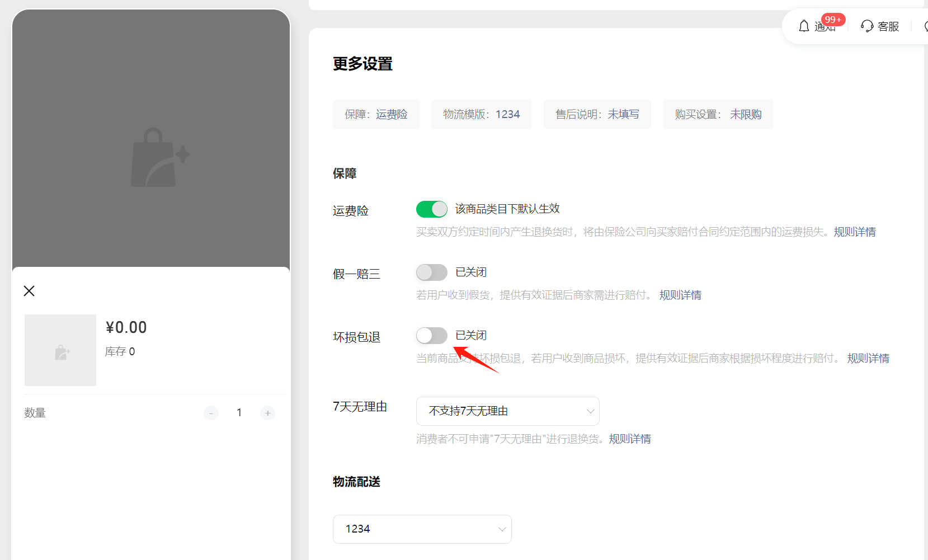Click the minus icon to decrease 数量
This screenshot has width=928, height=560.
(x=211, y=413)
